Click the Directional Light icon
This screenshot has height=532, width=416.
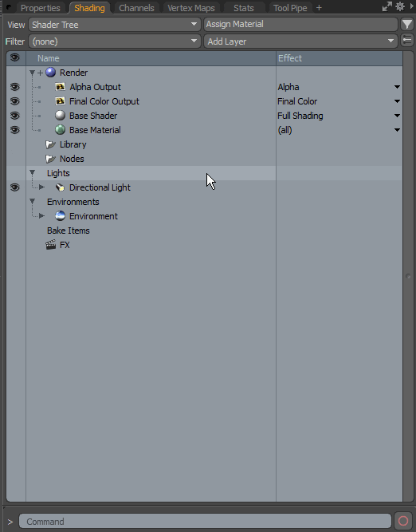click(60, 187)
